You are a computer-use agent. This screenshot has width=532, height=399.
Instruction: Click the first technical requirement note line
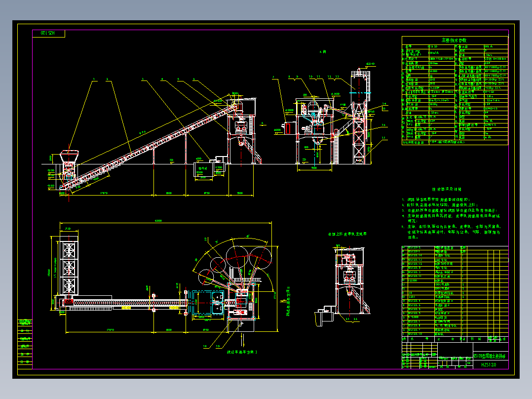coord(436,199)
